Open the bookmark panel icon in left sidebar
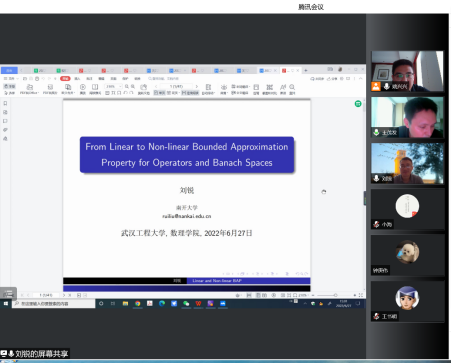This screenshot has height=364, width=452. (5, 103)
